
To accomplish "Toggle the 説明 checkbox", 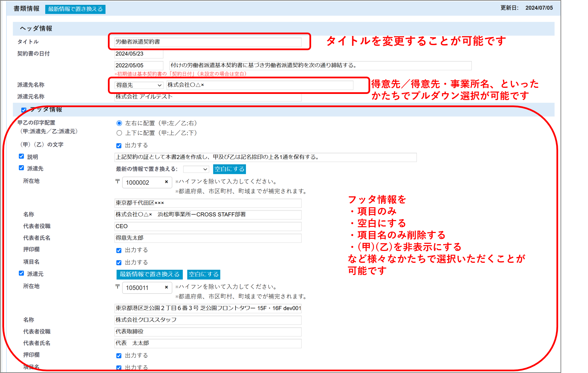I will (x=21, y=156).
